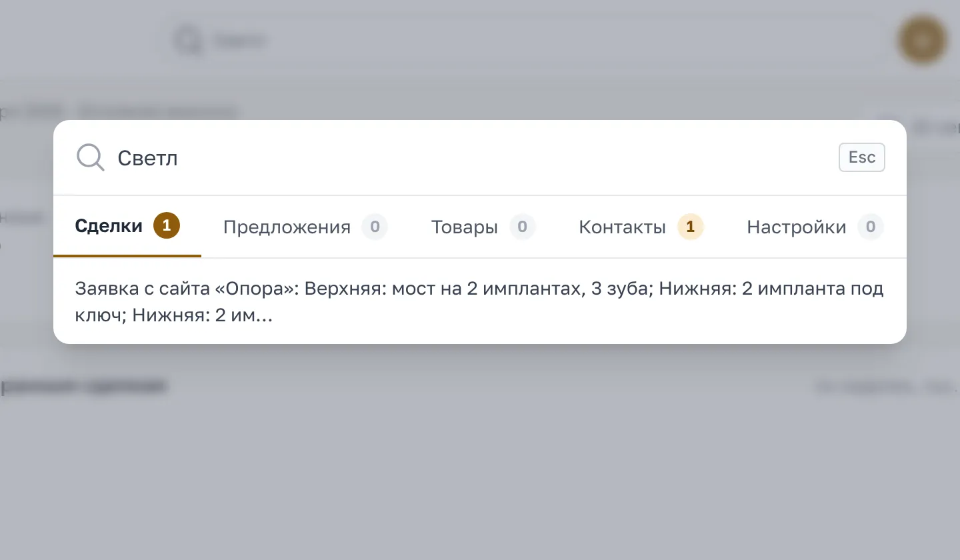This screenshot has height=560, width=960.
Task: Open the Предложения tab
Action: [x=305, y=227]
